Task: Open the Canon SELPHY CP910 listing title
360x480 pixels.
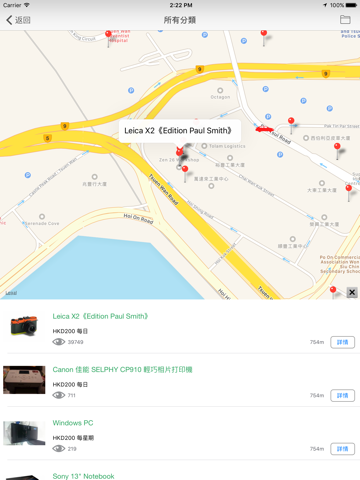Action: click(x=122, y=369)
